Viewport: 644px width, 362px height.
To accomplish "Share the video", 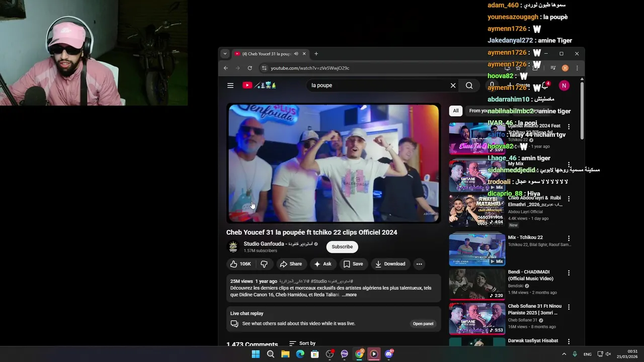I will pyautogui.click(x=291, y=264).
